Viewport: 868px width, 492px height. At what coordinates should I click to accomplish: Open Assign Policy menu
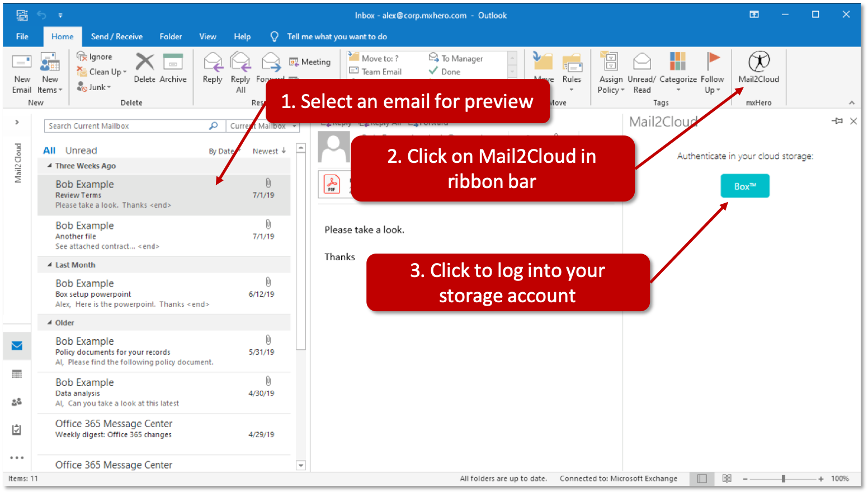point(610,73)
